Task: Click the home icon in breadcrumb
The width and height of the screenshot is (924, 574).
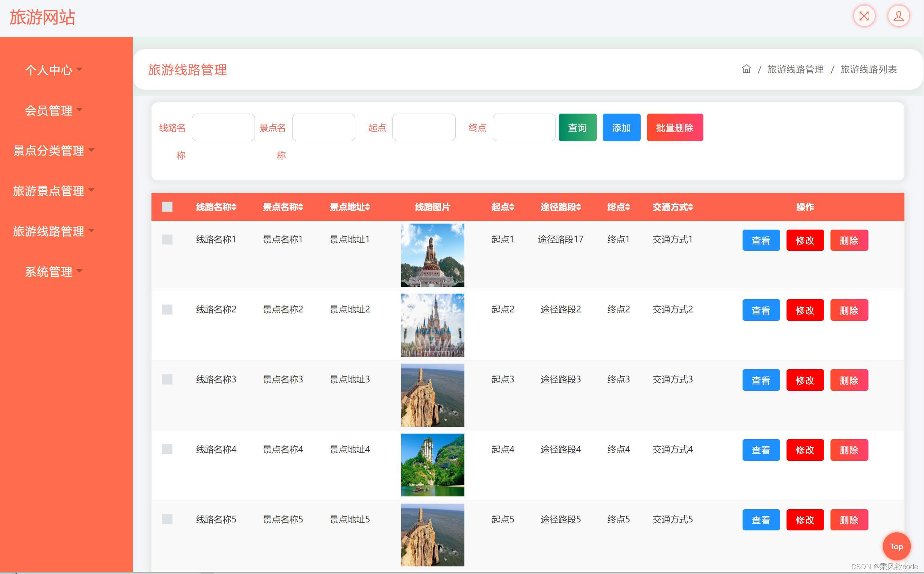Action: pos(746,69)
